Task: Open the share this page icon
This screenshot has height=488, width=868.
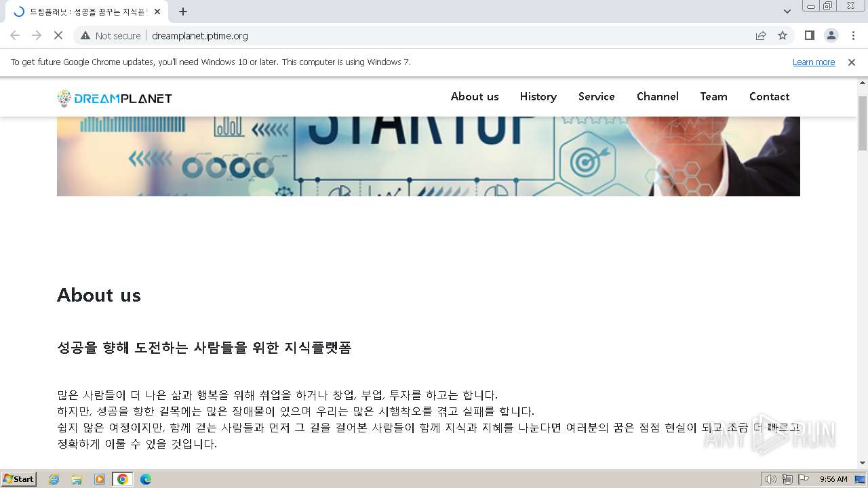Action: click(761, 35)
